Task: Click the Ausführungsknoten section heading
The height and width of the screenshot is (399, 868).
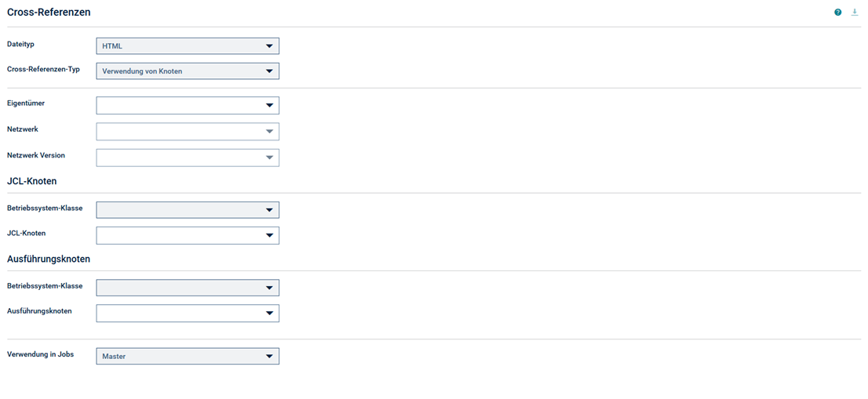Action: point(49,259)
